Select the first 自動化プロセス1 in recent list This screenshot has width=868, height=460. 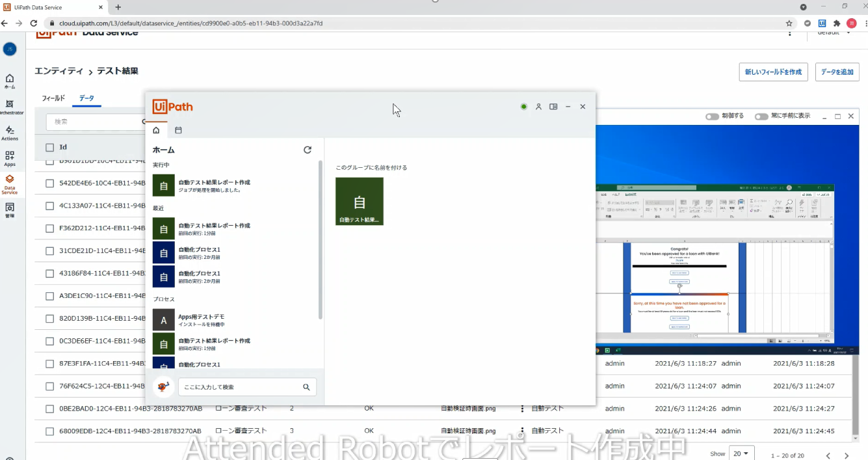pyautogui.click(x=235, y=252)
